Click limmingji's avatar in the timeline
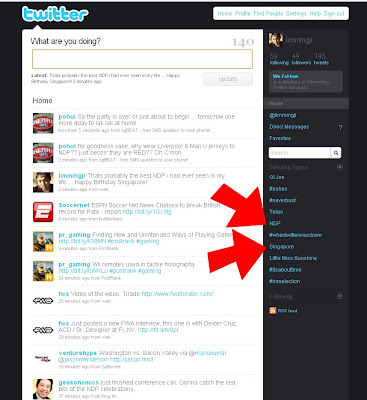The image size is (367, 400). [43, 182]
